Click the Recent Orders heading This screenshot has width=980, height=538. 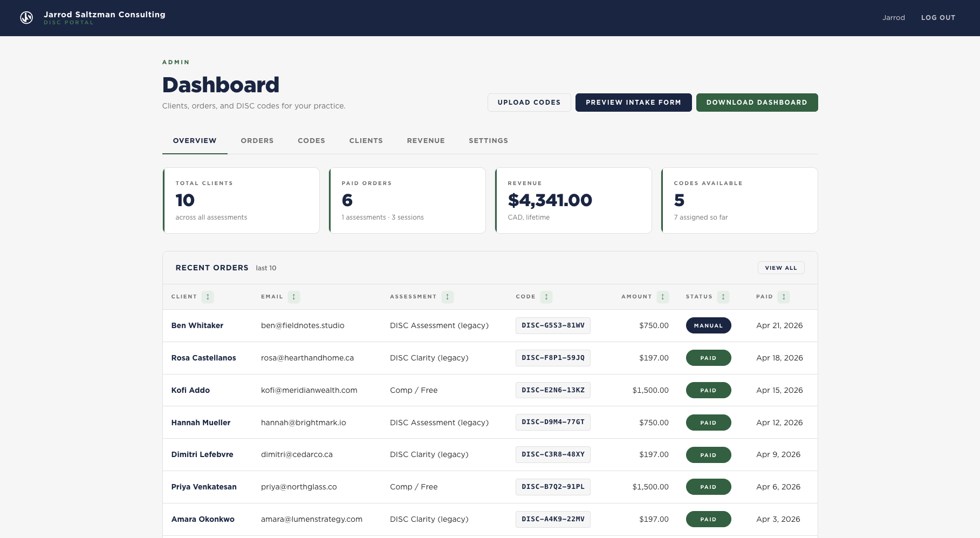pos(212,268)
